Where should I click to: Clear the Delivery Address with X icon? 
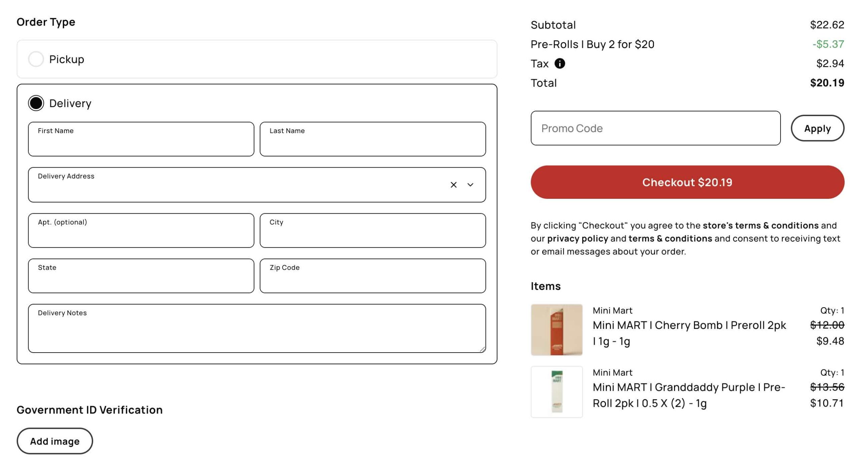(x=453, y=185)
